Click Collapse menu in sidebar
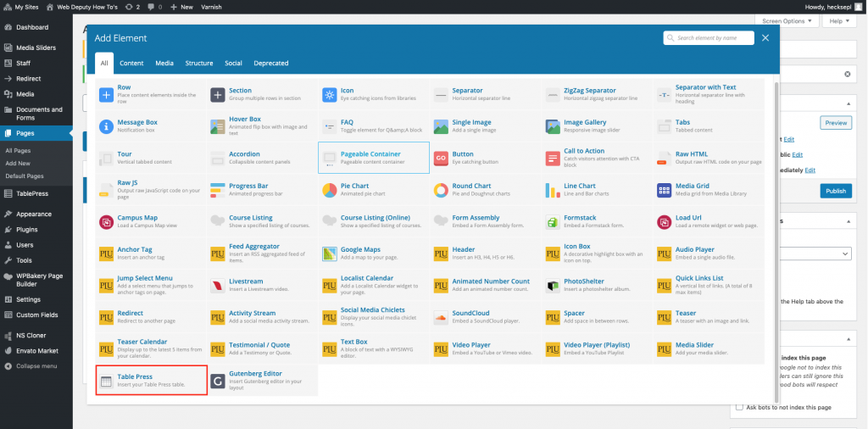Viewport: 868px width, 429px height. click(36, 366)
